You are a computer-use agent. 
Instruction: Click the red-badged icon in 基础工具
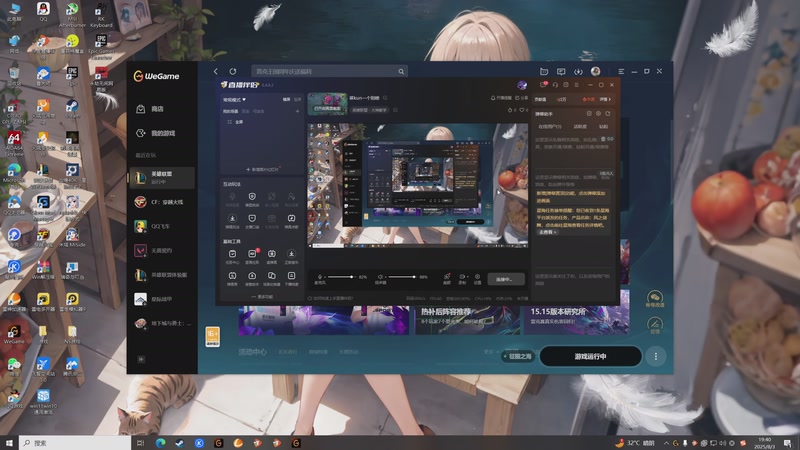point(252,256)
